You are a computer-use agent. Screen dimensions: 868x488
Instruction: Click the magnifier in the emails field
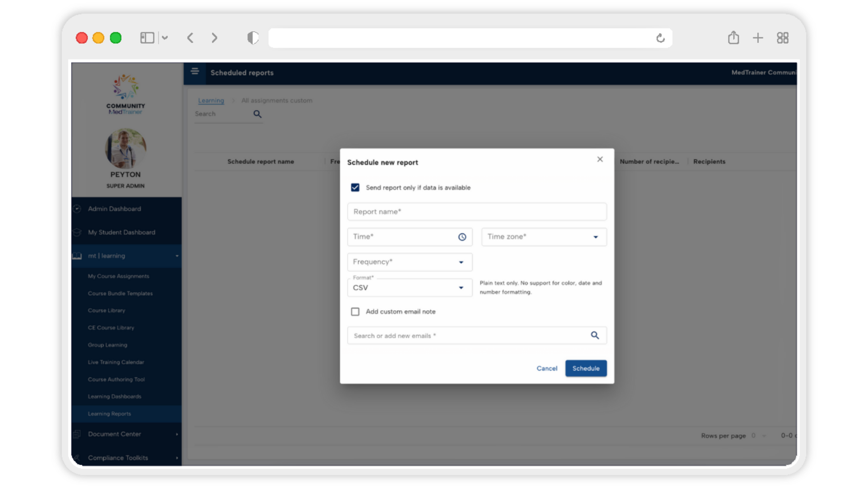pos(595,335)
